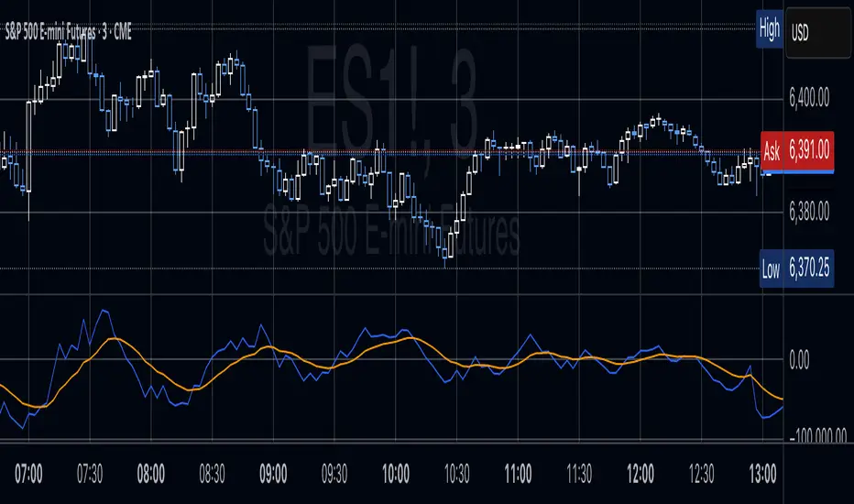854x504 pixels.
Task: Click the S&P 500 E-mini Futures symbol title
Action: click(x=68, y=33)
